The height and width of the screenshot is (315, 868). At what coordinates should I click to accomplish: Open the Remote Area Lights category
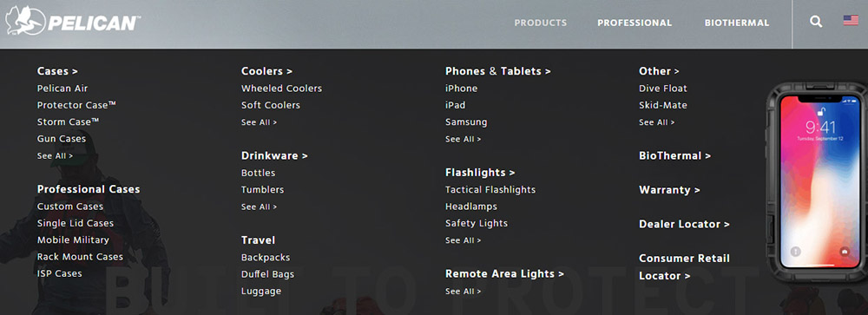[504, 273]
